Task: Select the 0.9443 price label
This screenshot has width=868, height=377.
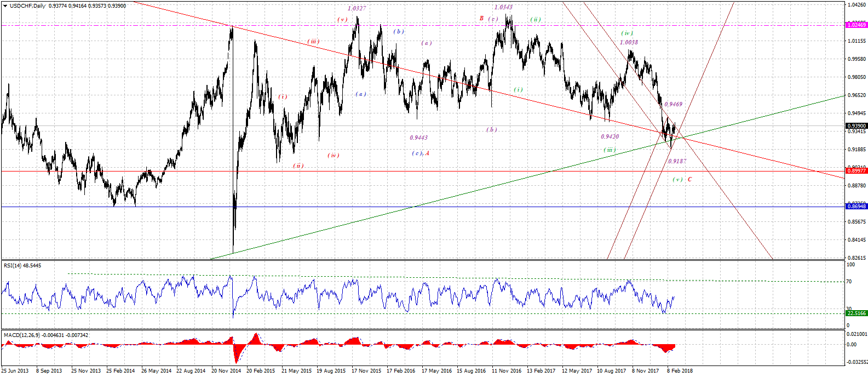Action: point(418,138)
